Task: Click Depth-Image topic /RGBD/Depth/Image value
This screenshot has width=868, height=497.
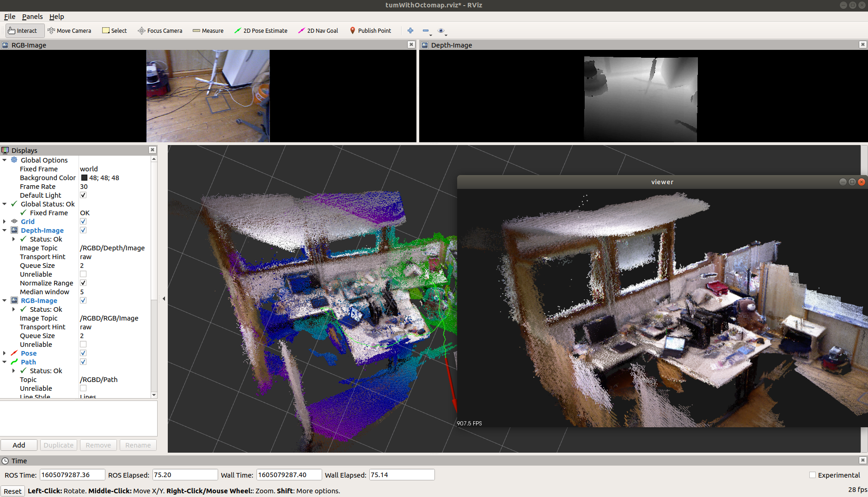Action: click(112, 248)
